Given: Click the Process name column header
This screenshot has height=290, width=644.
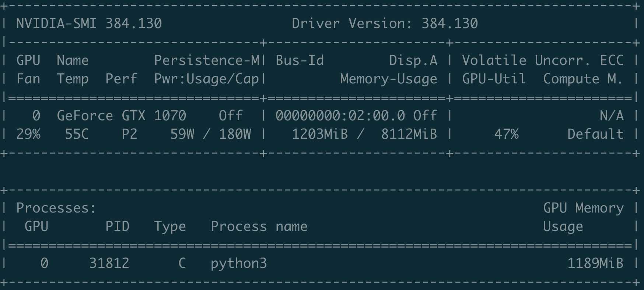Looking at the screenshot, I should [x=259, y=227].
